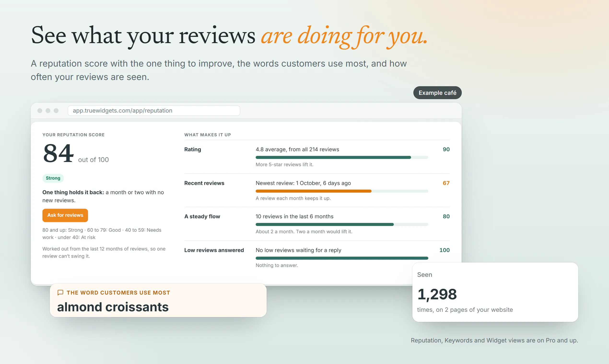Screen dimensions: 609x364
Task: Click the Ask for reviews button
Action: (x=65, y=215)
